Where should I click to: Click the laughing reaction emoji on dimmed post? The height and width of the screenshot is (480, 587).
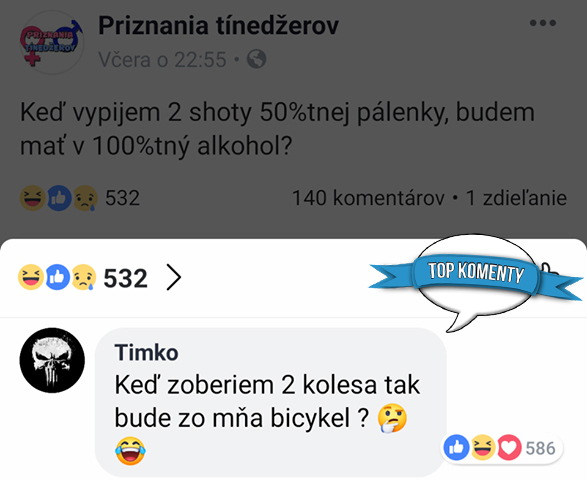(32, 198)
